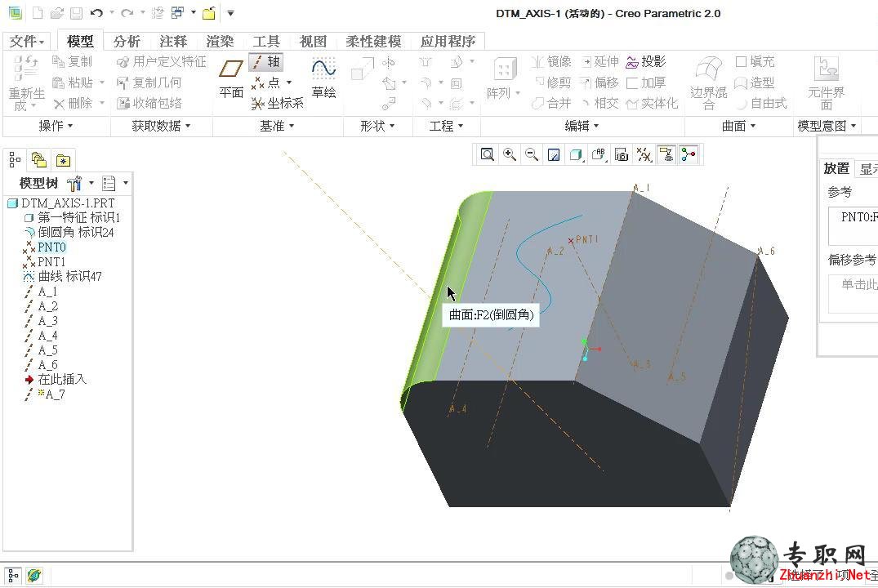Click the New file icon
Image resolution: width=878 pixels, height=588 pixels.
38,13
